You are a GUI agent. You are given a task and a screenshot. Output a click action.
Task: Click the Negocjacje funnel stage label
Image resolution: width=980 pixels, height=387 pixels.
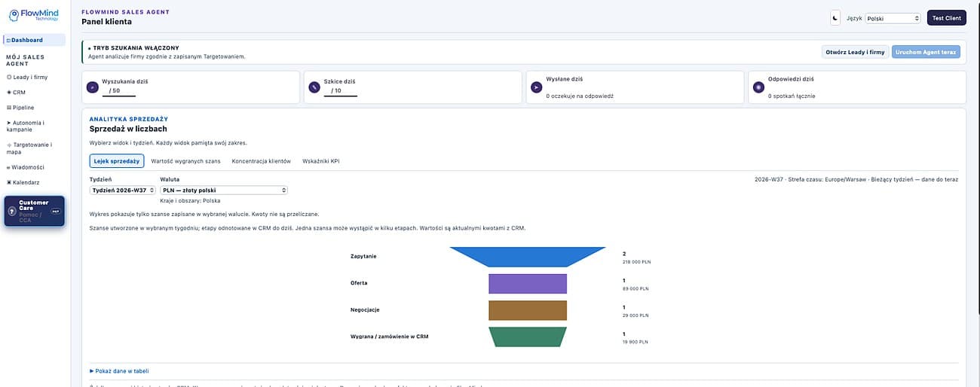tap(365, 309)
